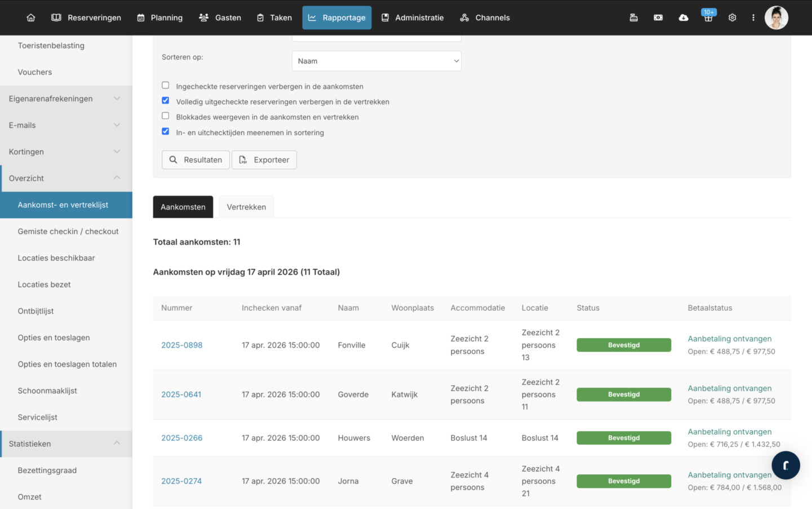Open settings via the gear icon
This screenshot has width=812, height=509.
pos(732,17)
